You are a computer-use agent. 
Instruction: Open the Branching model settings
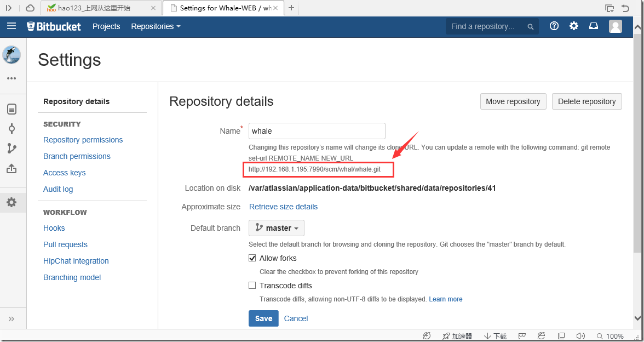(x=72, y=277)
